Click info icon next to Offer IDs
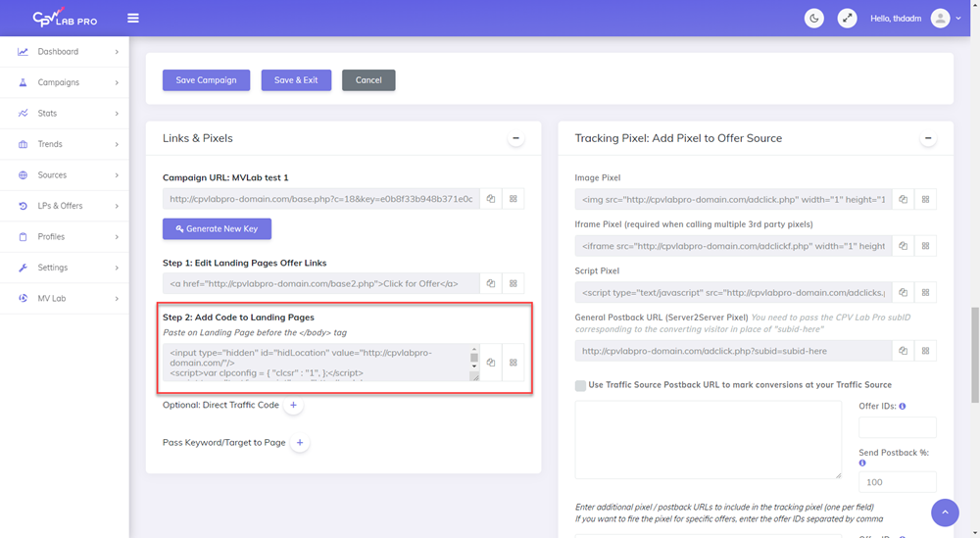Viewport: 980px width, 538px height. (903, 406)
